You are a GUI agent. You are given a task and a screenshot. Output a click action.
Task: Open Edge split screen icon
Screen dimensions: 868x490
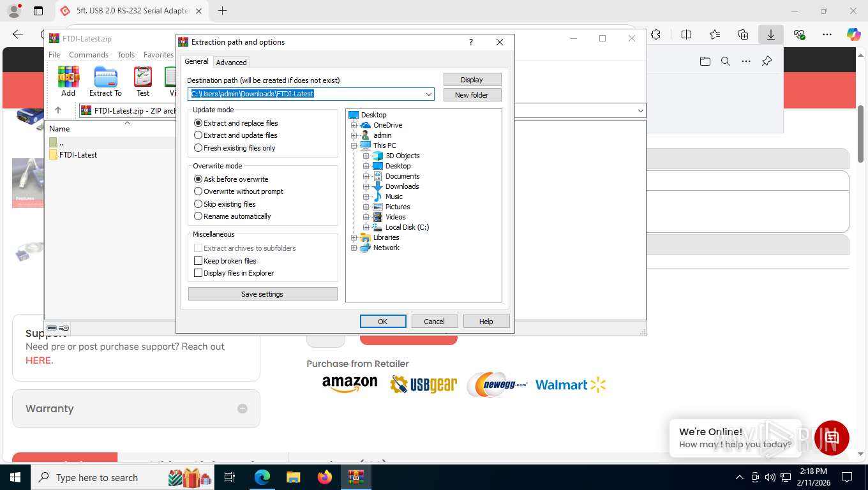686,34
